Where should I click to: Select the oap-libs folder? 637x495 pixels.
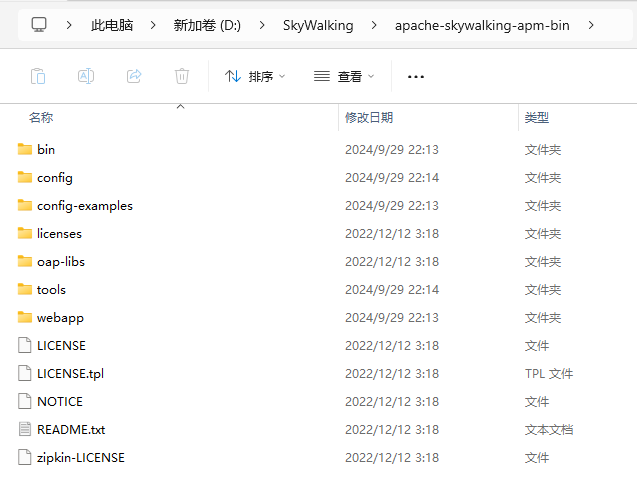pos(61,262)
